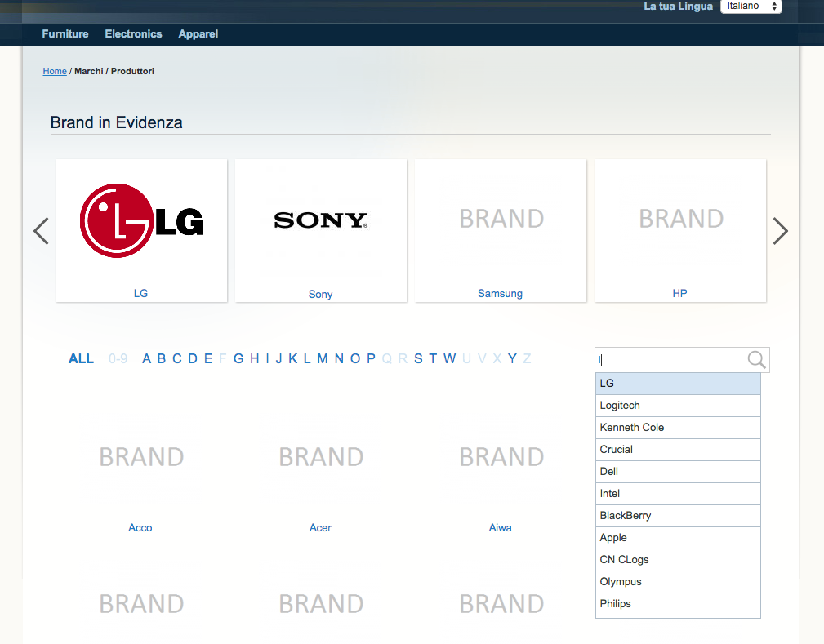Open the Acco brand link
The width and height of the screenshot is (824, 644).
point(140,528)
